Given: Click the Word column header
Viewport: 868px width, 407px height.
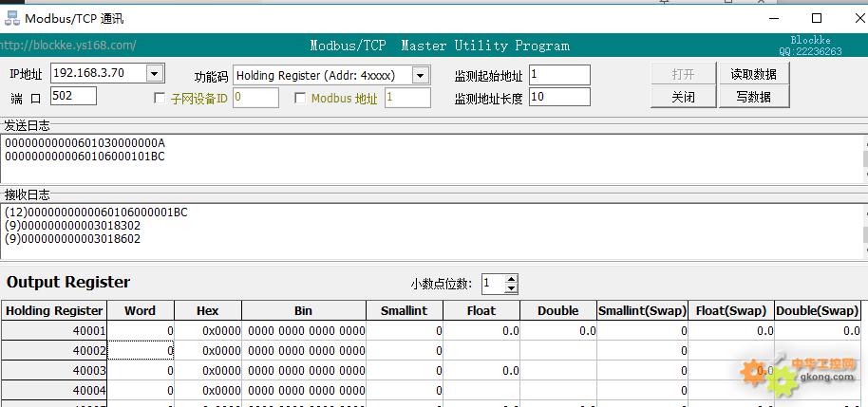Looking at the screenshot, I should click(x=140, y=311).
